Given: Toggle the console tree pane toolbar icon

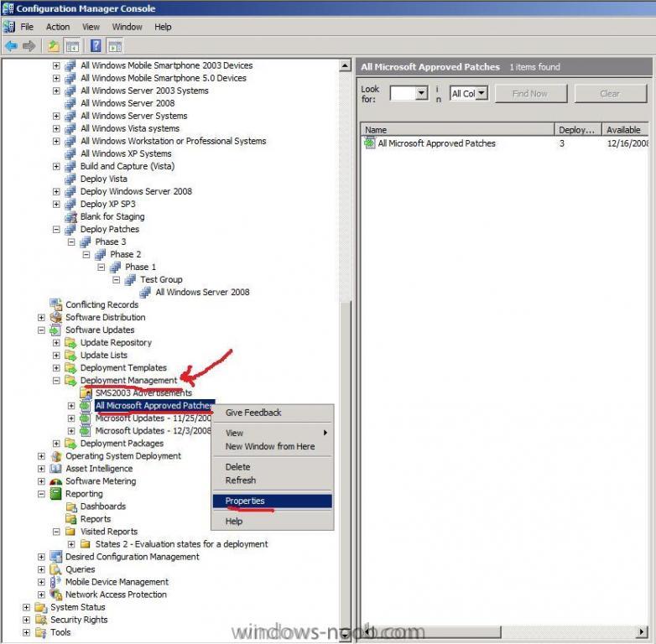Looking at the screenshot, I should pyautogui.click(x=72, y=46).
